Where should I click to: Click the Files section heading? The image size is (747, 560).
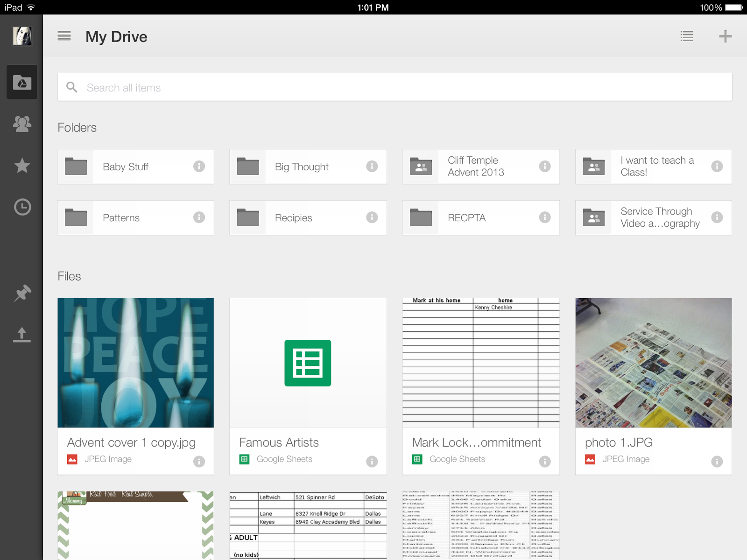pyautogui.click(x=69, y=276)
